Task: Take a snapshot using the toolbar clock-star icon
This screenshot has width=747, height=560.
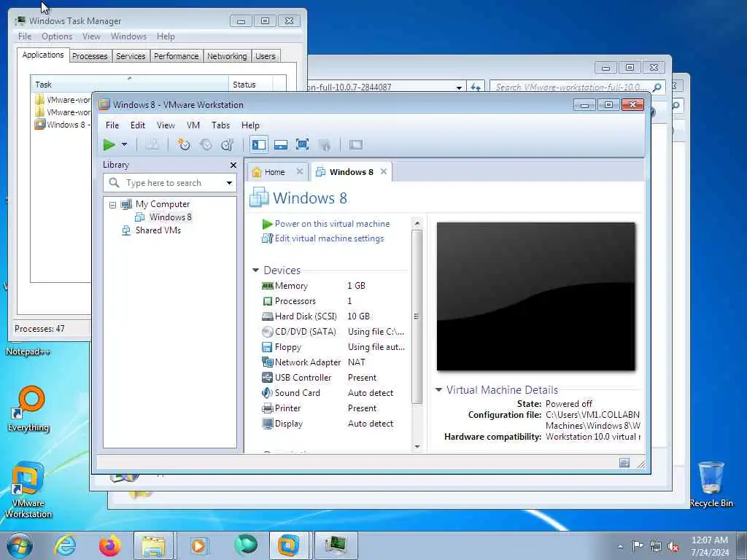Action: click(x=183, y=144)
